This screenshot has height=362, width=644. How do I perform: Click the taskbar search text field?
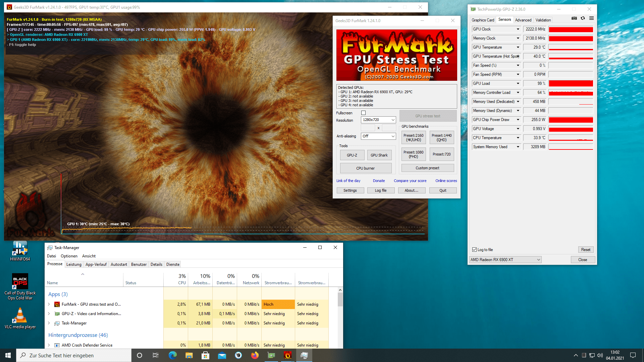point(74,355)
